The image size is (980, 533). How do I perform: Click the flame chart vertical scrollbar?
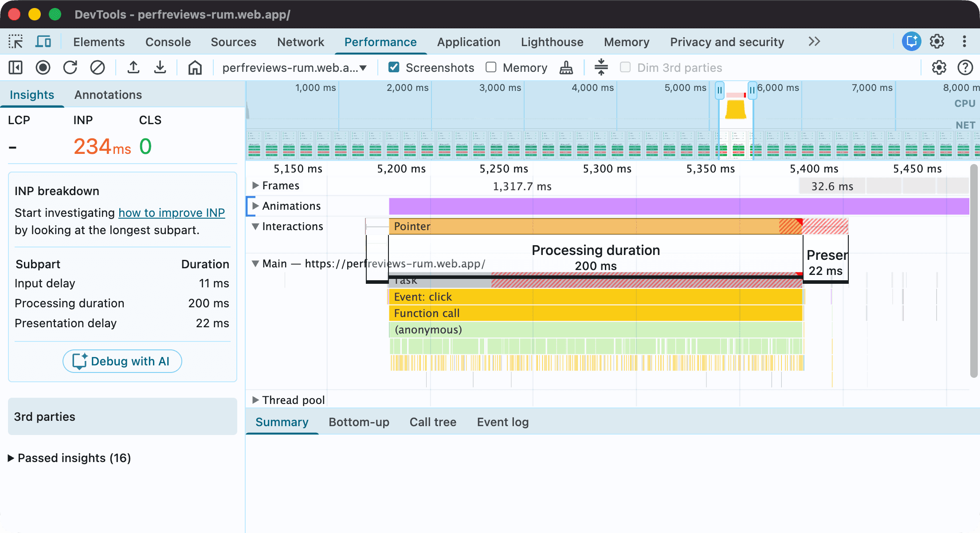click(x=974, y=271)
